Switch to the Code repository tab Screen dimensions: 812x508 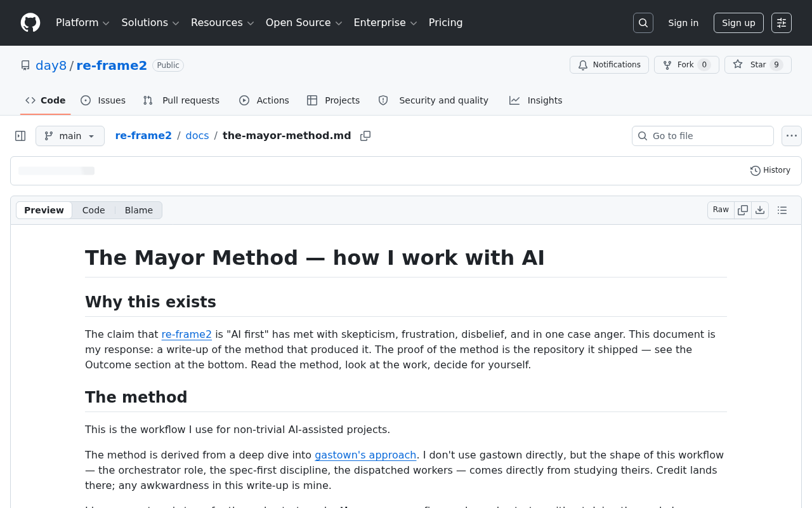(45, 100)
